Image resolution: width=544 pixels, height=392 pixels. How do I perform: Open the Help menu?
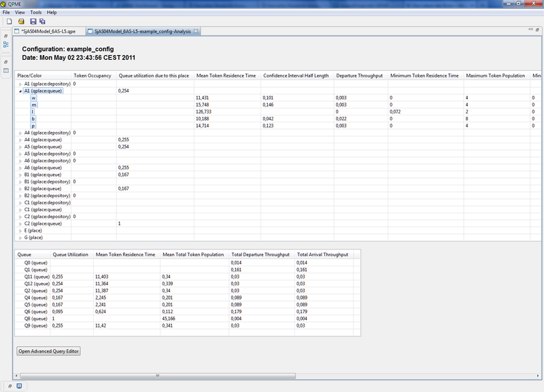point(52,12)
